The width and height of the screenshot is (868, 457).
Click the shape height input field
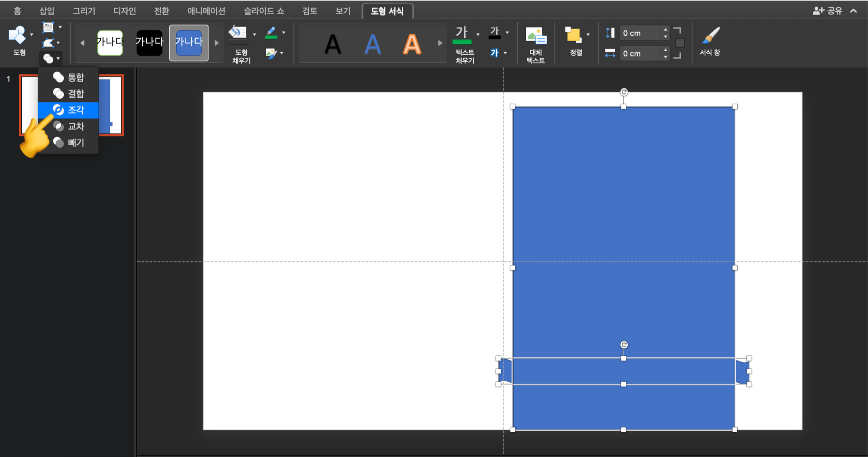(641, 33)
